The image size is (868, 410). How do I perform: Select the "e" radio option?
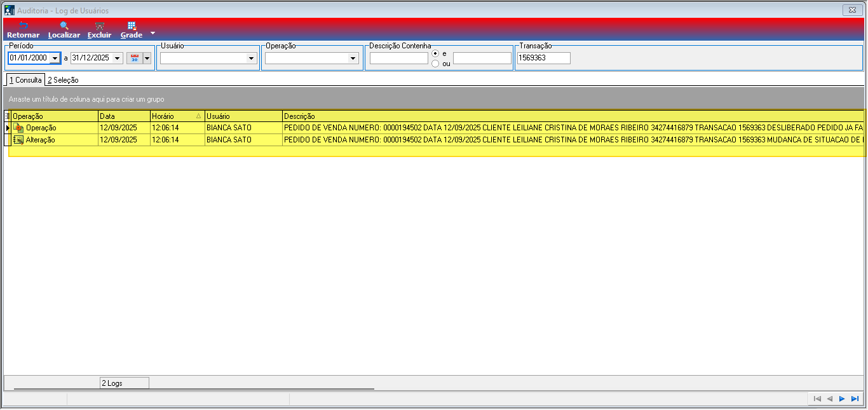click(435, 53)
